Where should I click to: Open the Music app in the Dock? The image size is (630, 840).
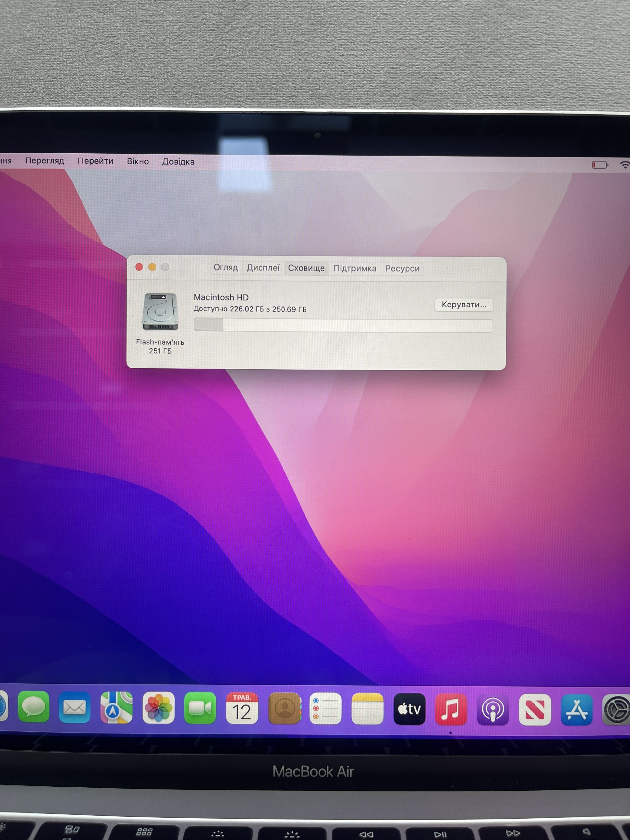451,709
